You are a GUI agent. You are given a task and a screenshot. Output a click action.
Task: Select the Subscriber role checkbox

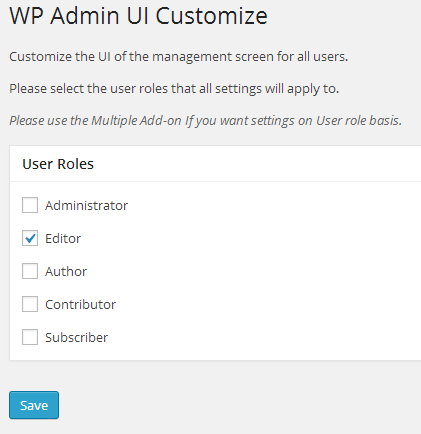click(x=30, y=337)
